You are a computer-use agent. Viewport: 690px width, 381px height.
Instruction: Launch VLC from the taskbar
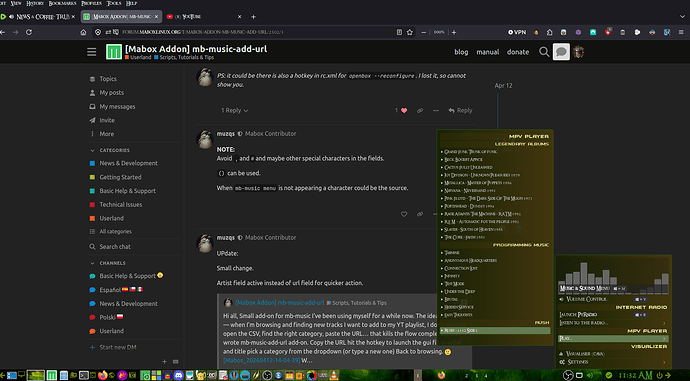coord(334,375)
